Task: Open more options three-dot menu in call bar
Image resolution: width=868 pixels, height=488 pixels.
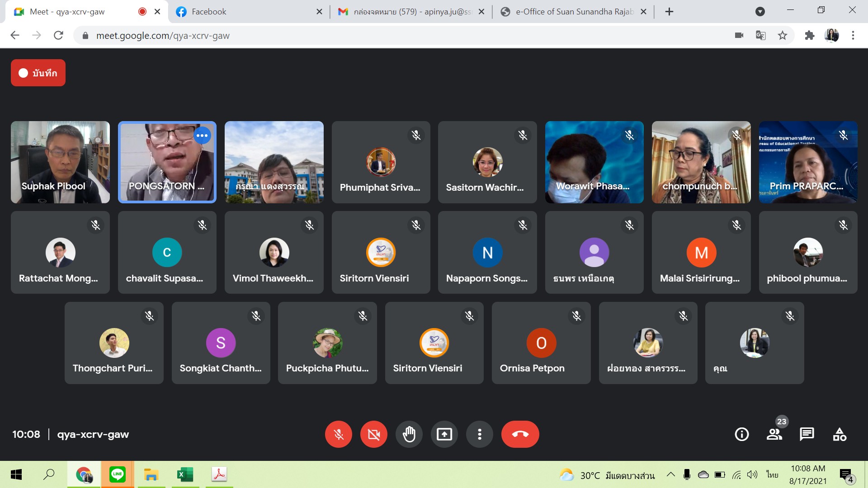Action: click(479, 434)
